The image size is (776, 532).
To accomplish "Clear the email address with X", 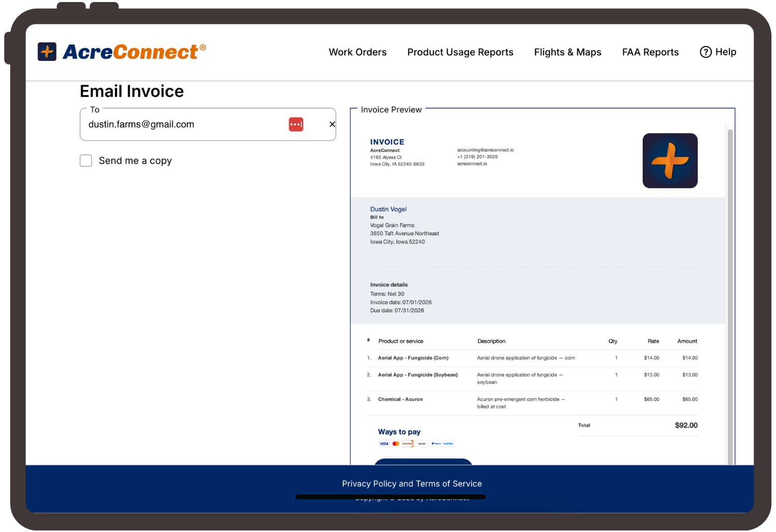I will [332, 124].
